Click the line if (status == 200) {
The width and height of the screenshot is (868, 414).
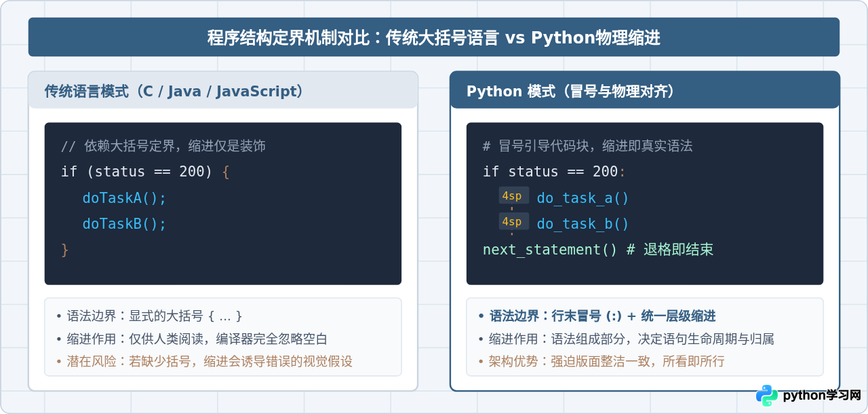(145, 172)
